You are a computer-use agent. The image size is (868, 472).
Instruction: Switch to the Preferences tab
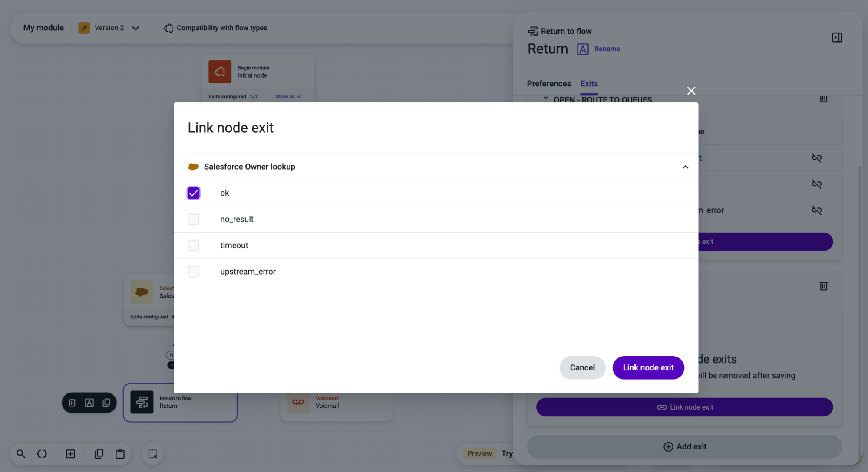pyautogui.click(x=549, y=84)
